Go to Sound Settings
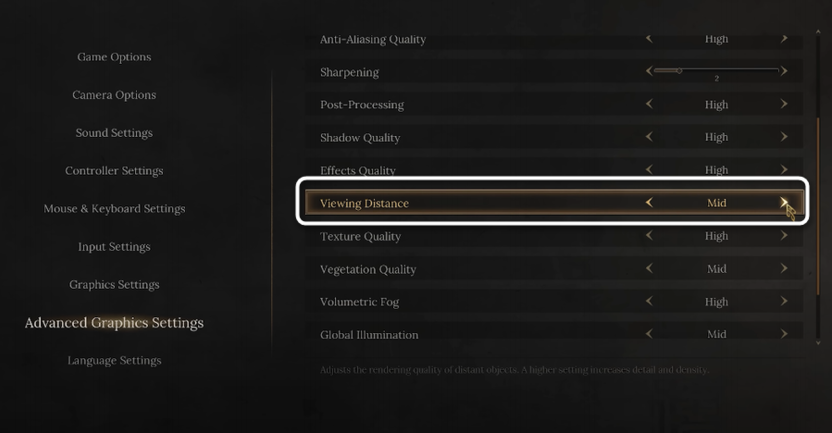 114,133
